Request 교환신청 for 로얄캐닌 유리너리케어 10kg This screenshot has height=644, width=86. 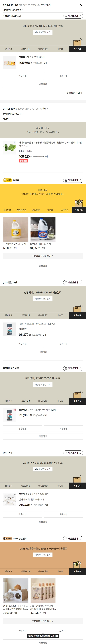point(63,429)
